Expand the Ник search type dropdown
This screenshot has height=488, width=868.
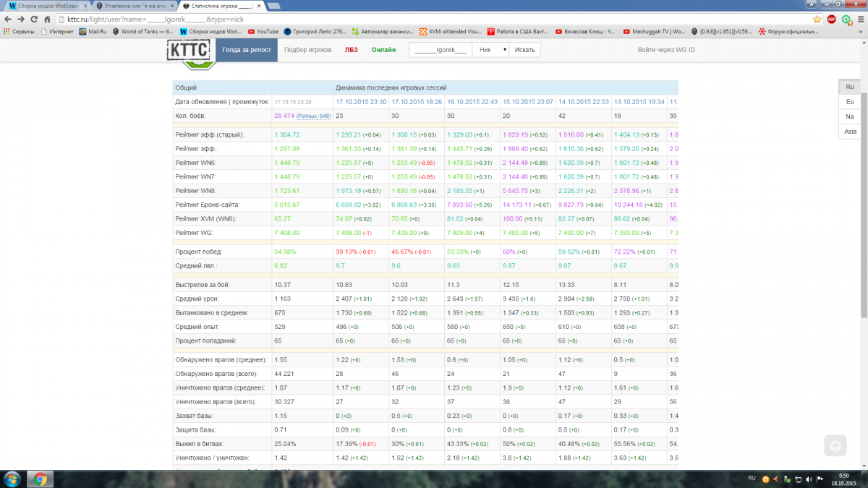pyautogui.click(x=491, y=50)
